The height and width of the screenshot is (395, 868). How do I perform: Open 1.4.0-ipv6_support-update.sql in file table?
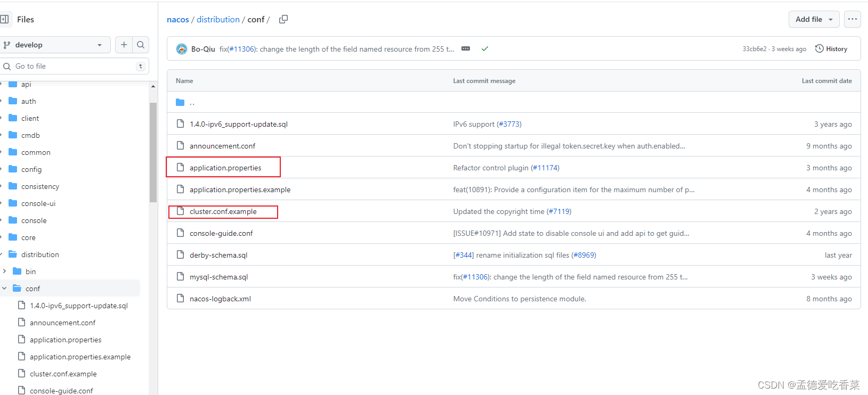tap(239, 124)
